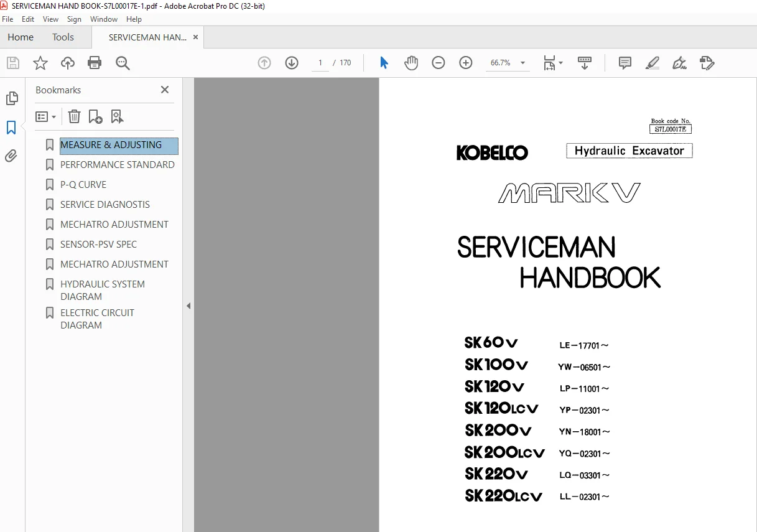Click the Save file icon
This screenshot has height=532, width=757.
(13, 63)
